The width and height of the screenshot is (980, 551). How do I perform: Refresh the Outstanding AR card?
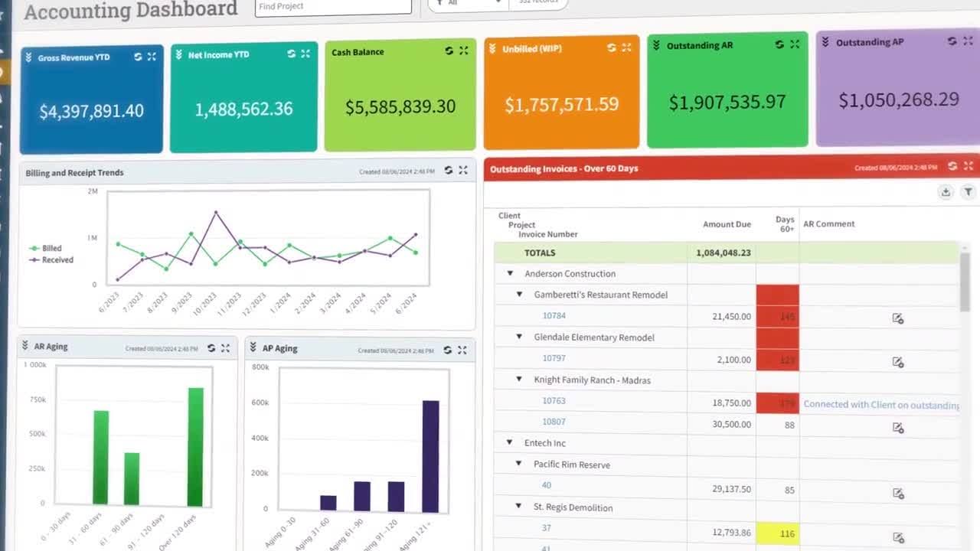[779, 44]
